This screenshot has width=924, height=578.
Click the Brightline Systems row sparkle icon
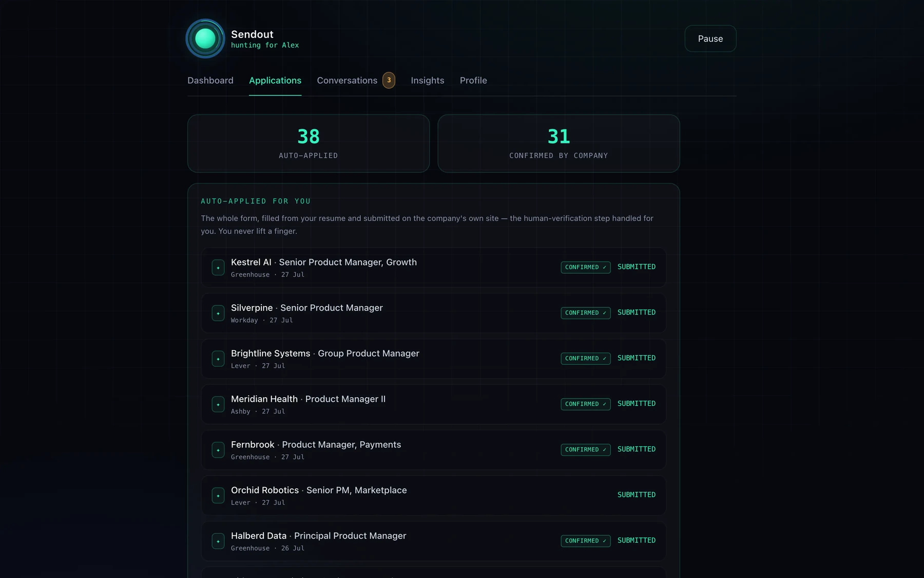point(218,359)
